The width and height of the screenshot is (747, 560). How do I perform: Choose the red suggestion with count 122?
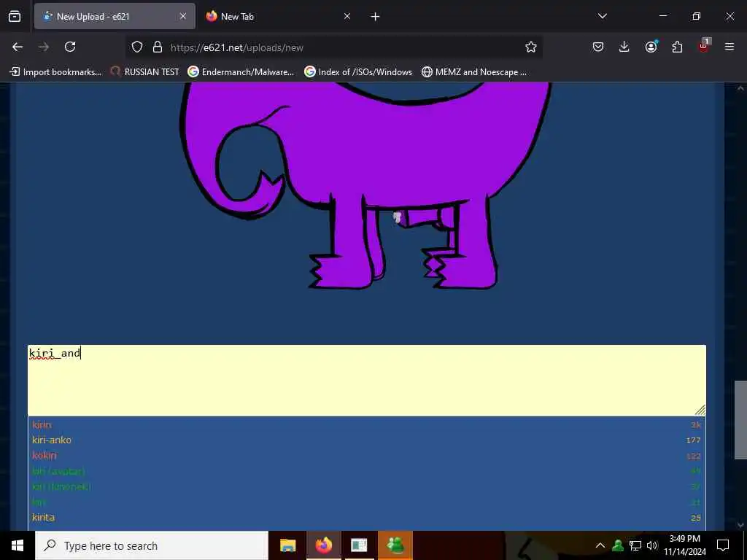click(367, 456)
